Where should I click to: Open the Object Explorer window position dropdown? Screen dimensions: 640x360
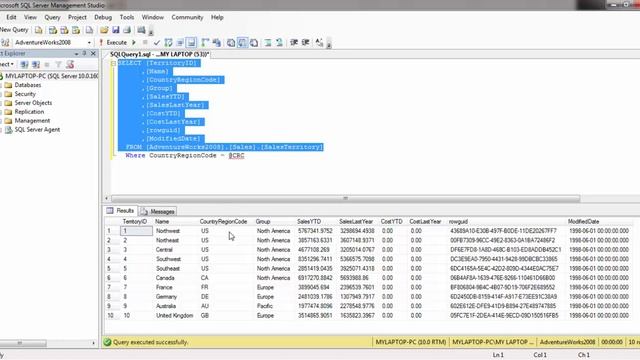point(76,53)
